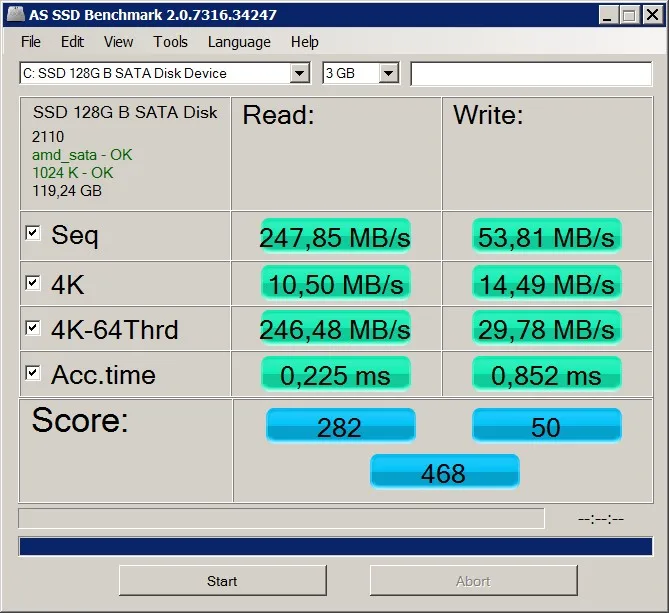The height and width of the screenshot is (613, 669).
Task: Minimize the AS SSD Benchmark window
Action: point(607,15)
